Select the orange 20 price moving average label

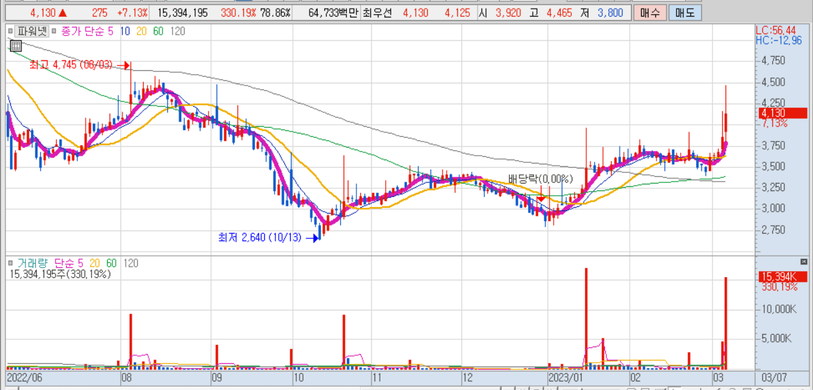(x=142, y=32)
